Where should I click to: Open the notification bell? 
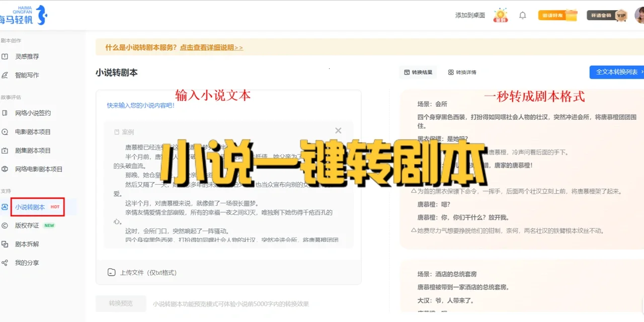click(522, 15)
